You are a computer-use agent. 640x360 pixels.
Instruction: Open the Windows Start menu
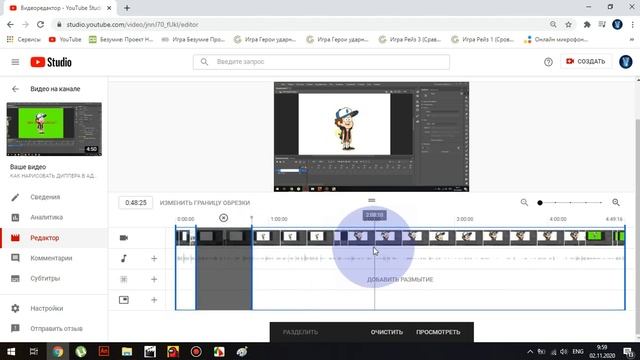pyautogui.click(x=11, y=351)
